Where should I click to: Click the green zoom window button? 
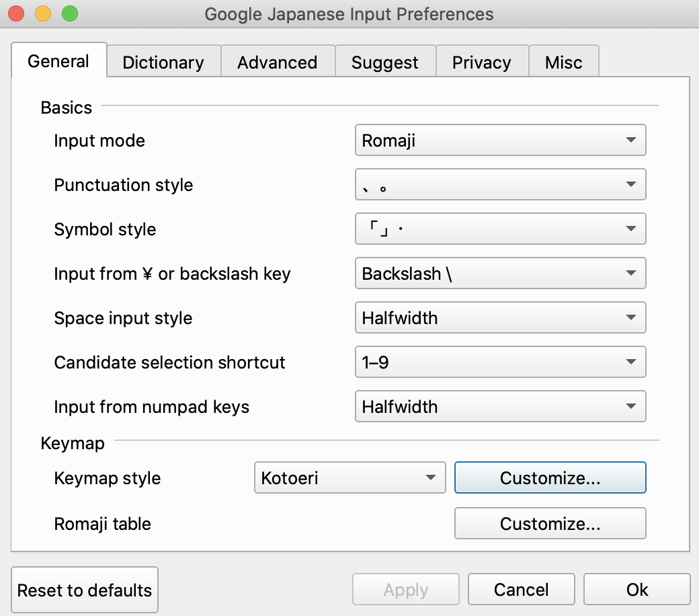point(70,13)
